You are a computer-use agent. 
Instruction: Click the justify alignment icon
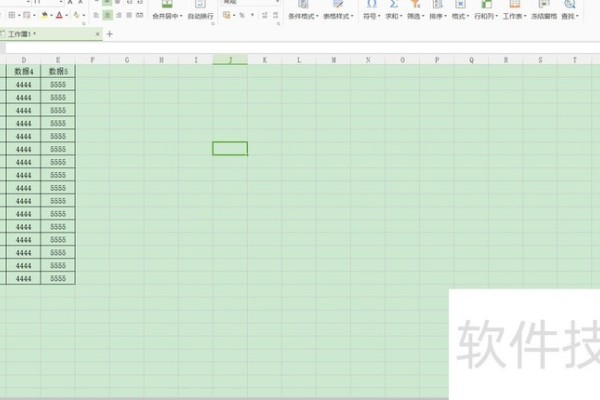click(129, 15)
